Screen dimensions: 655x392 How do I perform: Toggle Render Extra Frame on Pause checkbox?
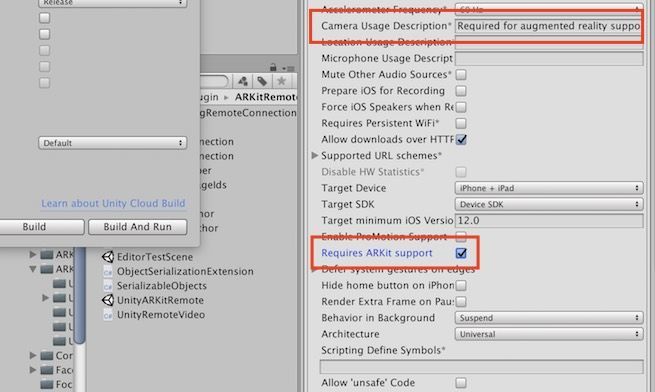tap(461, 302)
